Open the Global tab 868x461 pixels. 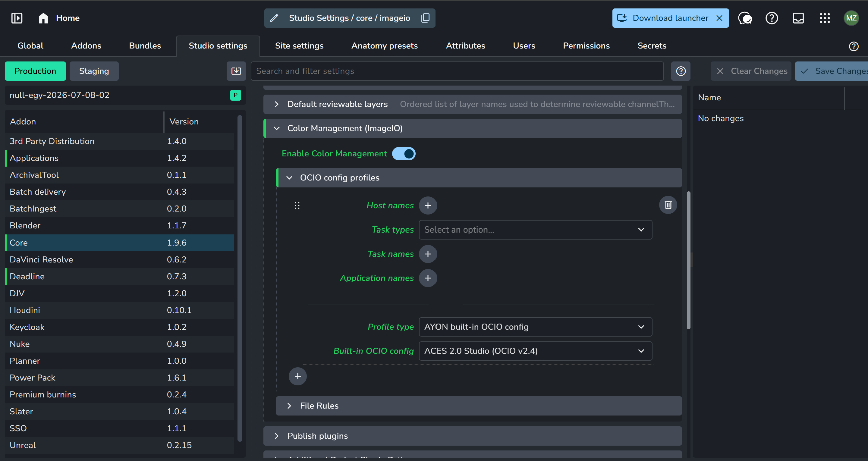coord(30,46)
